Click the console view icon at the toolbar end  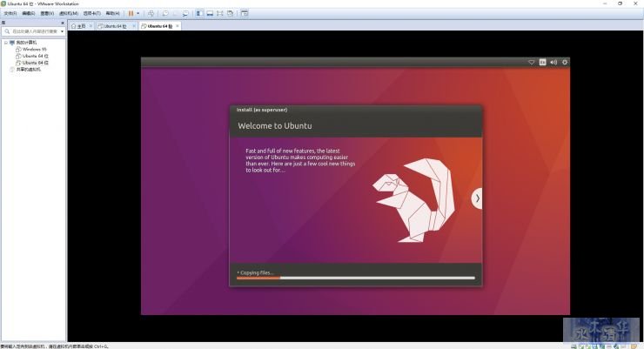pyautogui.click(x=245, y=14)
